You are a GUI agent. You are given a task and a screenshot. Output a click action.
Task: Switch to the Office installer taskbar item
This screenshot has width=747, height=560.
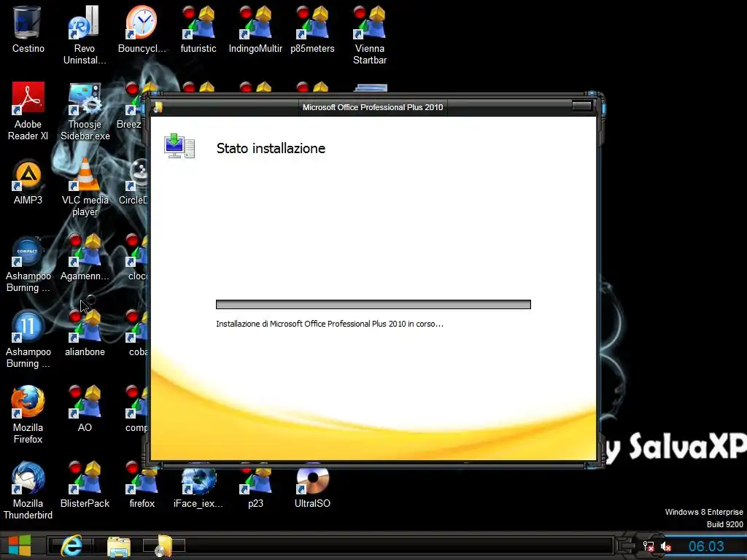pos(163,545)
